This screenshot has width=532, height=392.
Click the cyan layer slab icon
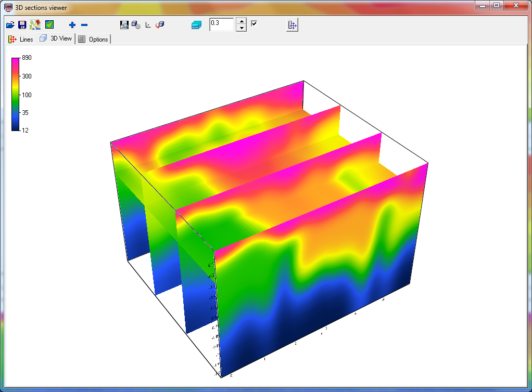[x=196, y=25]
